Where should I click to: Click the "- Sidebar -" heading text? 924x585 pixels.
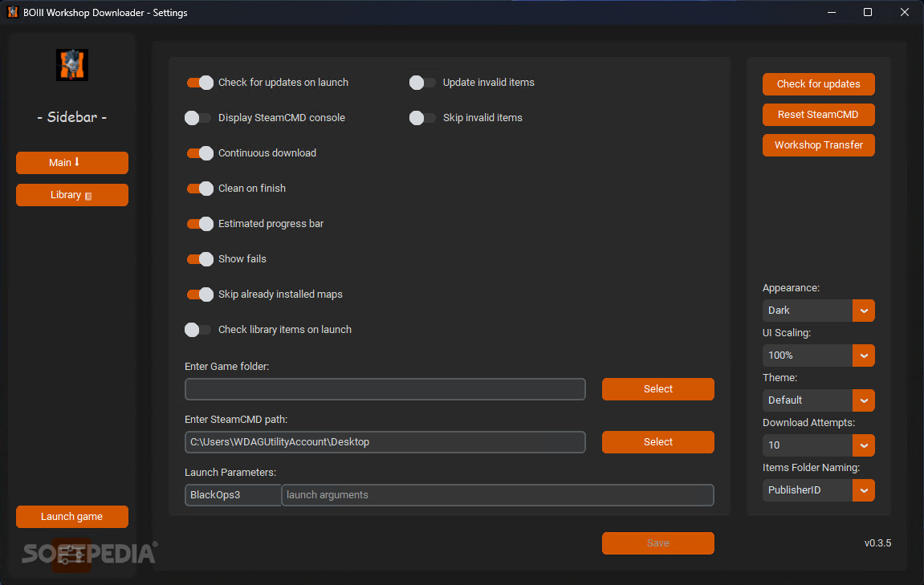72,117
